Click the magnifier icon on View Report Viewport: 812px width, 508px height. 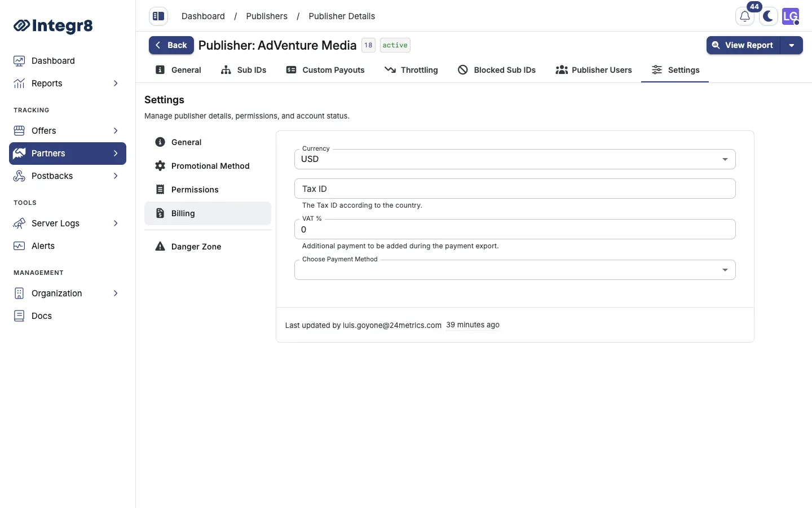point(716,45)
